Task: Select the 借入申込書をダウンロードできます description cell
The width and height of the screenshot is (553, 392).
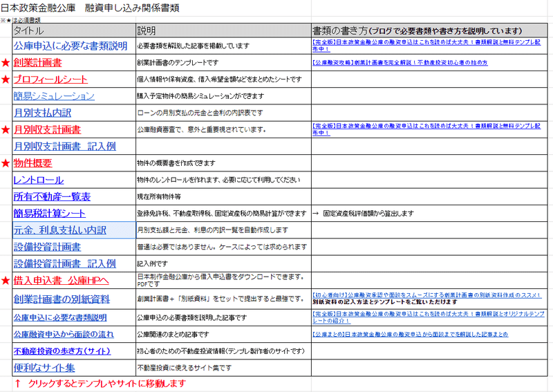Action: coord(223,281)
